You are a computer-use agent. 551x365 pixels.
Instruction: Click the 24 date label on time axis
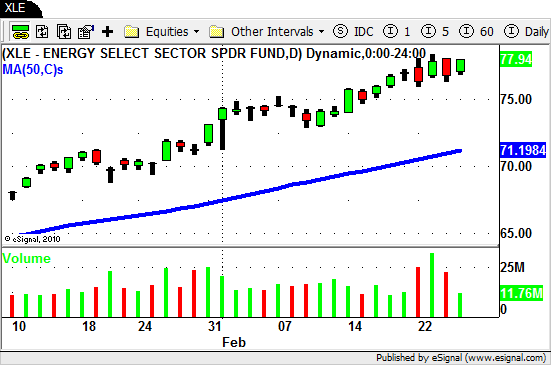145,326
